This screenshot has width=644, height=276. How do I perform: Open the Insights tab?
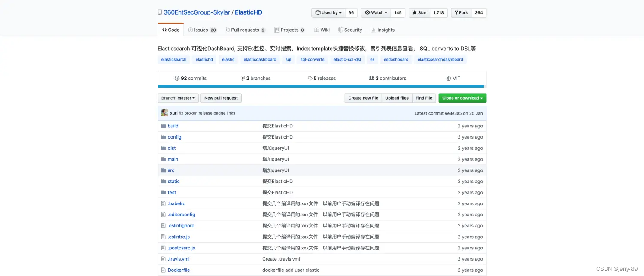382,30
